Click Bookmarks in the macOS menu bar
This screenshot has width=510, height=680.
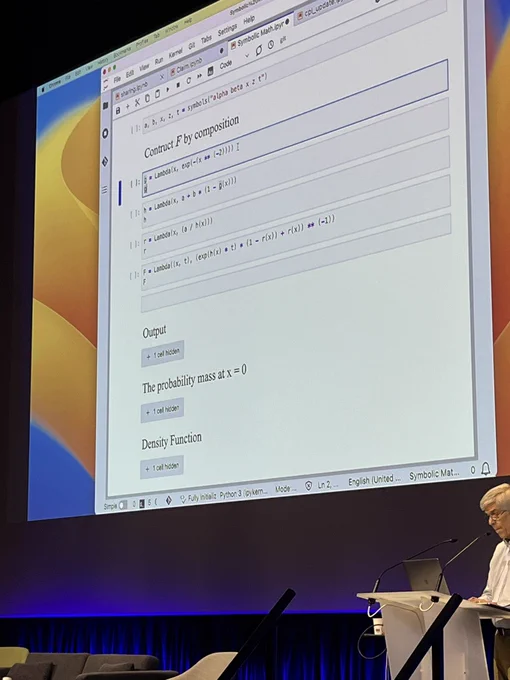(x=121, y=52)
